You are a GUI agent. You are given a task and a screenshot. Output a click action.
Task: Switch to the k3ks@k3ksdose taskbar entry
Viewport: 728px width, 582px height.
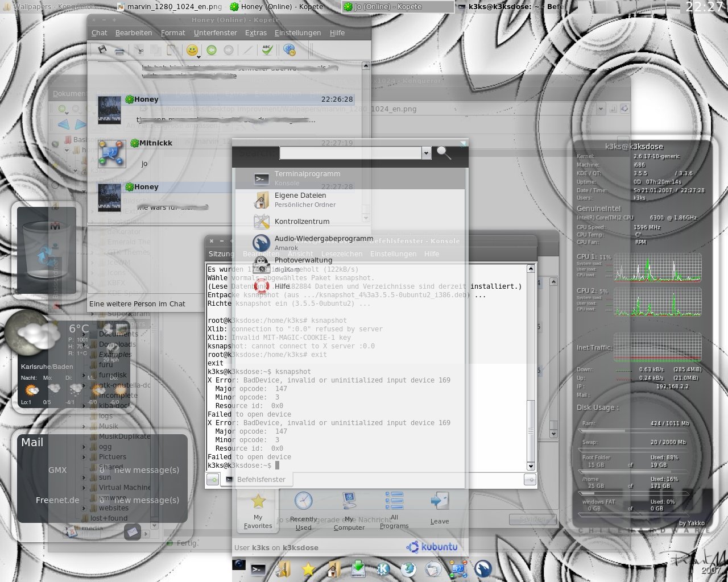pos(511,7)
